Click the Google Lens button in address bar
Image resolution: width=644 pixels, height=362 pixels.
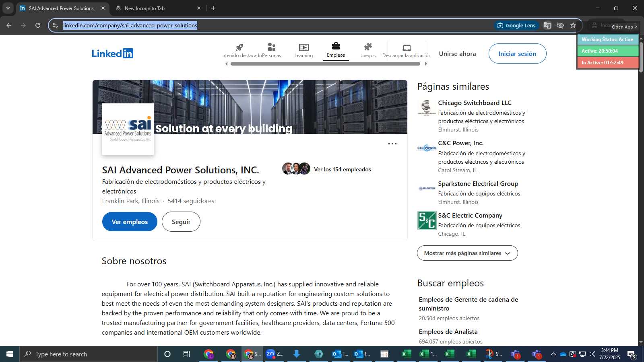coord(516,25)
